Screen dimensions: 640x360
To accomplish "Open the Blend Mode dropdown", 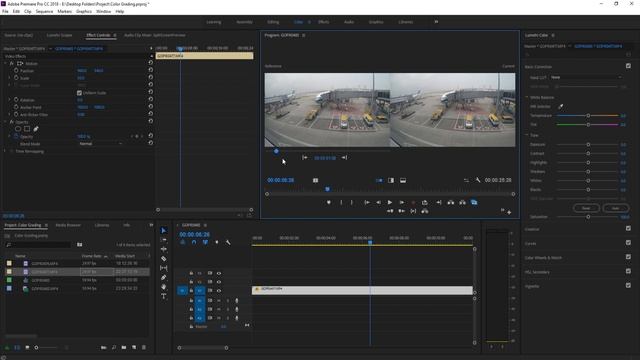I will pyautogui.click(x=100, y=144).
